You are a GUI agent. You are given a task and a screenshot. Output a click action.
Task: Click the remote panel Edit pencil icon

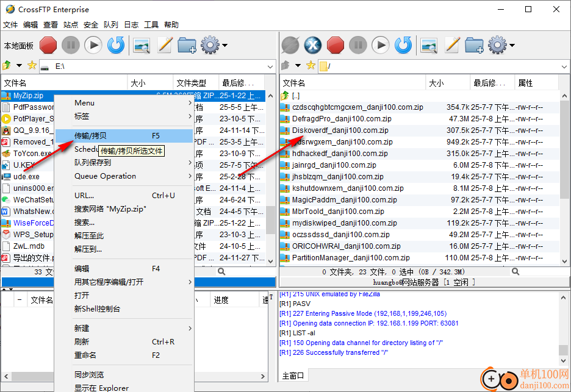[x=452, y=46]
